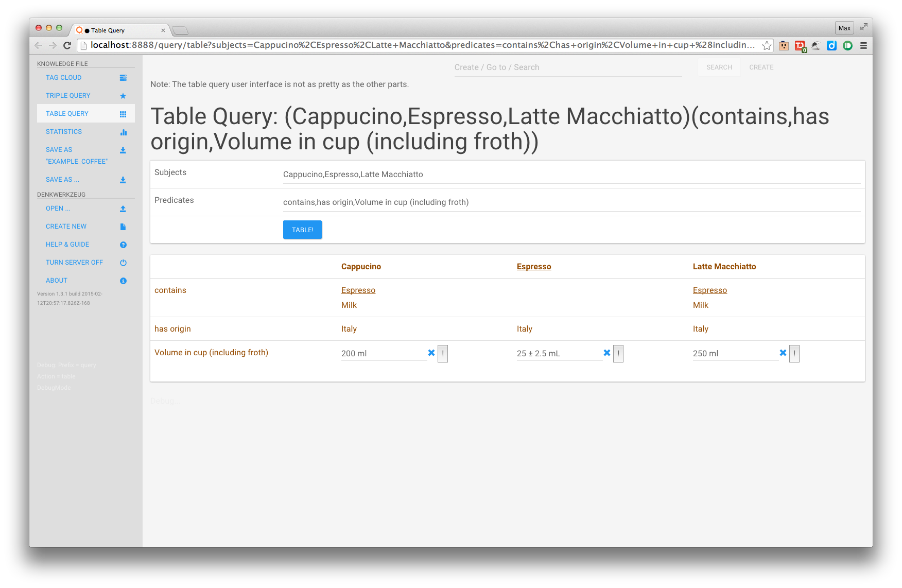The width and height of the screenshot is (902, 588).
Task: Click the Triple Query star icon
Action: (123, 96)
